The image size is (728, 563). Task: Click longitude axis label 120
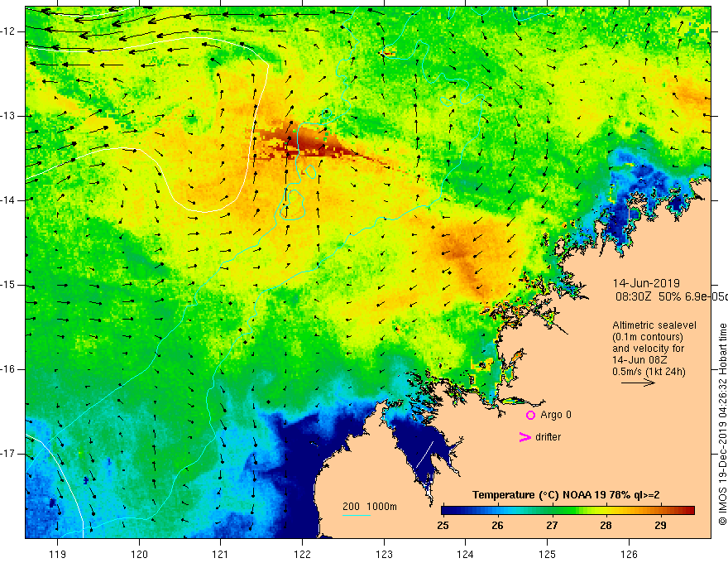click(x=139, y=554)
